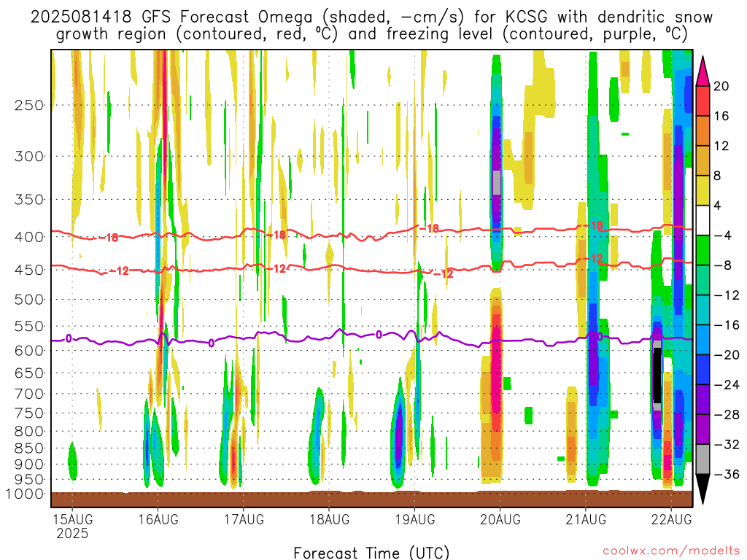This screenshot has width=747, height=560.
Task: Select the orange 12 to 16 colorbar swatch
Action: pos(703,131)
